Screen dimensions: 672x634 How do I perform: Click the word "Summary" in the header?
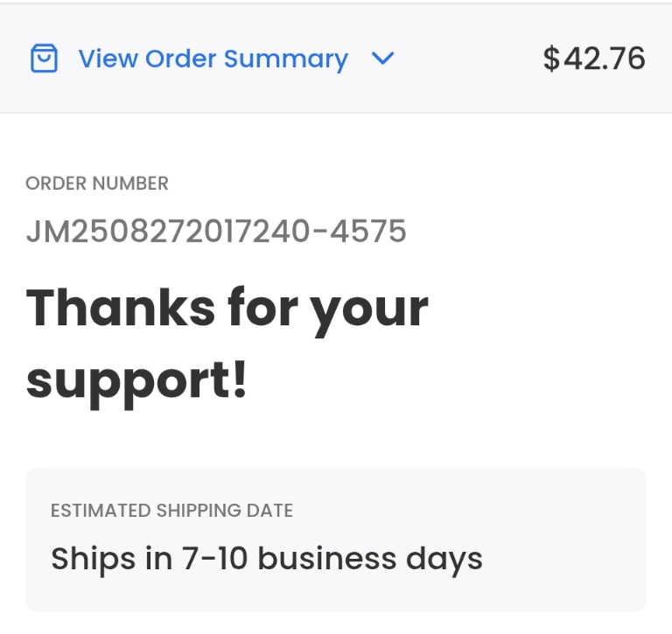tap(285, 59)
